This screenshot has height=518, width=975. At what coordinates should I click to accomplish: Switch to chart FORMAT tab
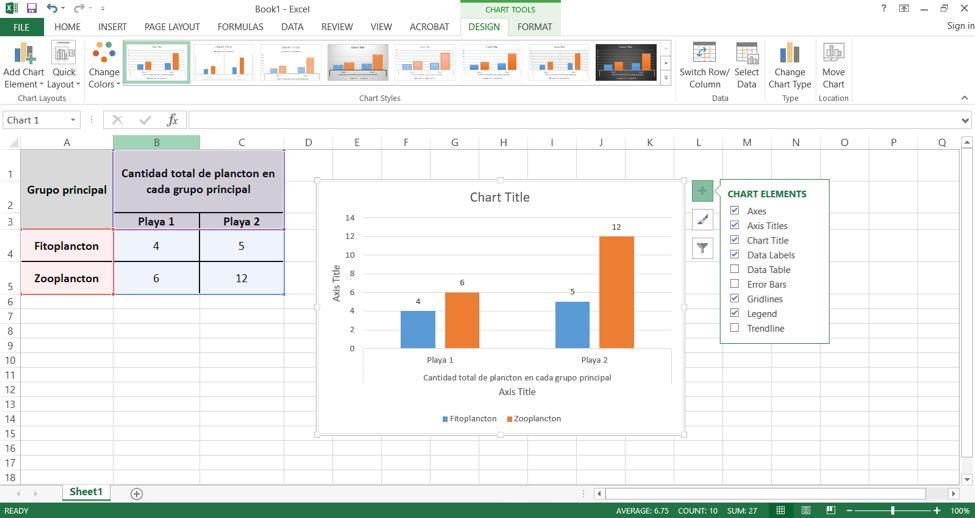click(535, 27)
